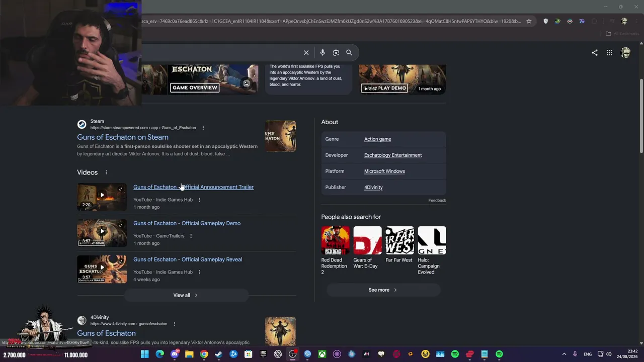
Task: Open more options for the 4Divinity result
Action: point(174,324)
